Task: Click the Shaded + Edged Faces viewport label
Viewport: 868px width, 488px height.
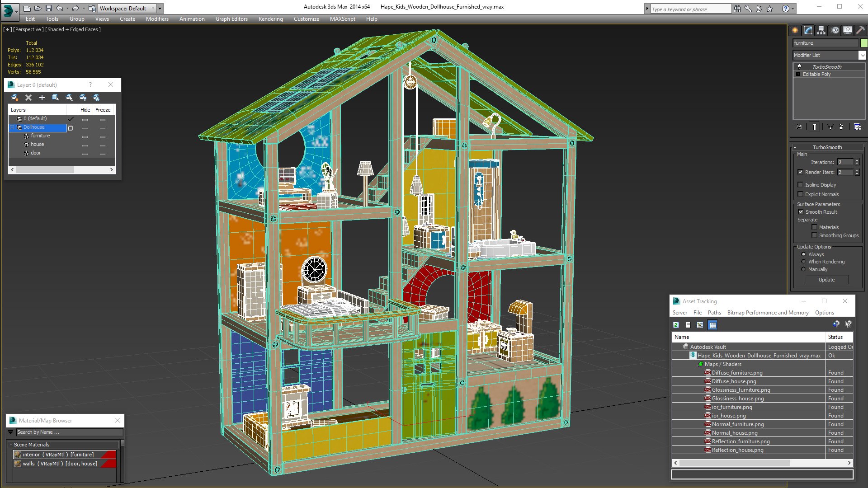Action: [73, 29]
